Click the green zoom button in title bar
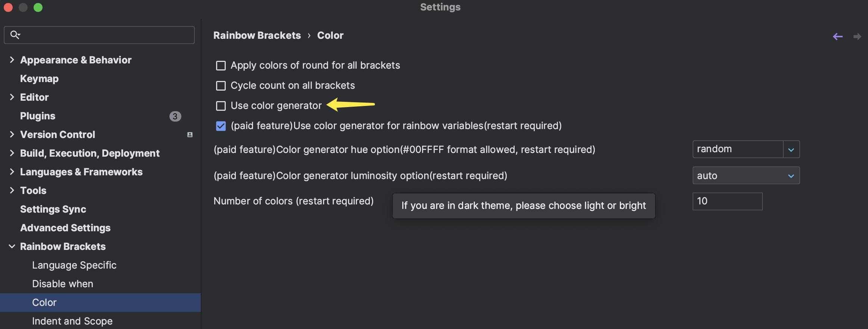Viewport: 868px width, 329px height. [x=38, y=7]
